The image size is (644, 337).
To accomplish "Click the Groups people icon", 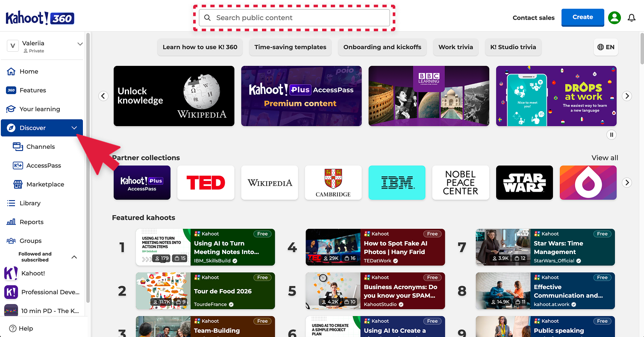I will coord(11,241).
